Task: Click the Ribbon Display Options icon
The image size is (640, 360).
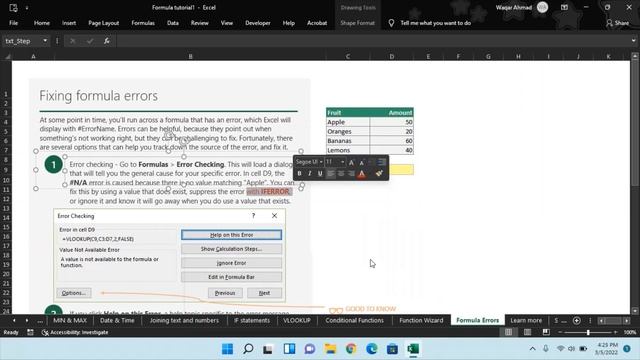Action: pos(564,7)
